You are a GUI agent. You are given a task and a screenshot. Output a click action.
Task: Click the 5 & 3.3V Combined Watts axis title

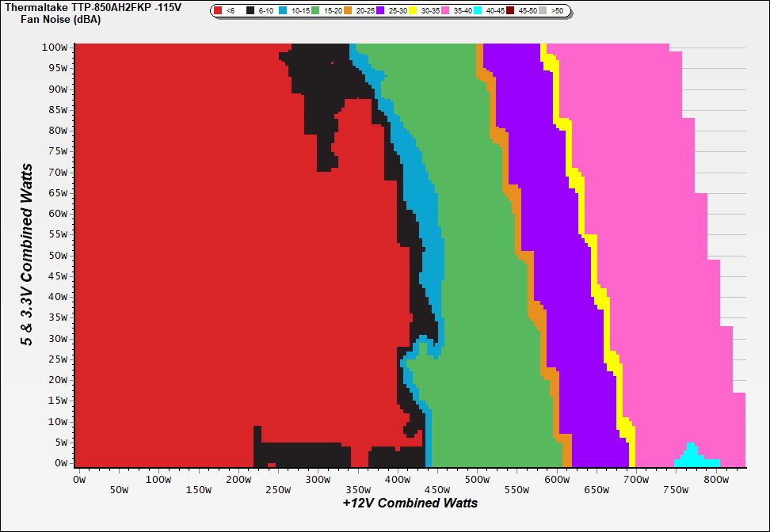click(x=27, y=255)
